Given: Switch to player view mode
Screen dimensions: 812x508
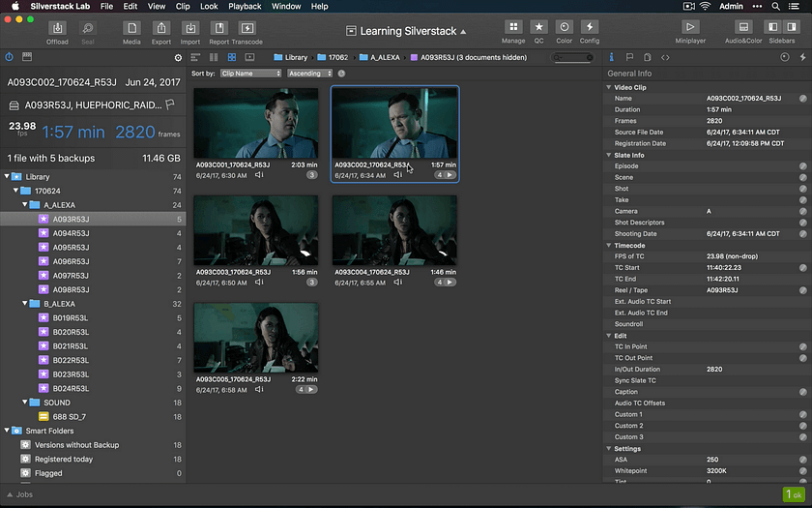Looking at the screenshot, I should pos(249,57).
